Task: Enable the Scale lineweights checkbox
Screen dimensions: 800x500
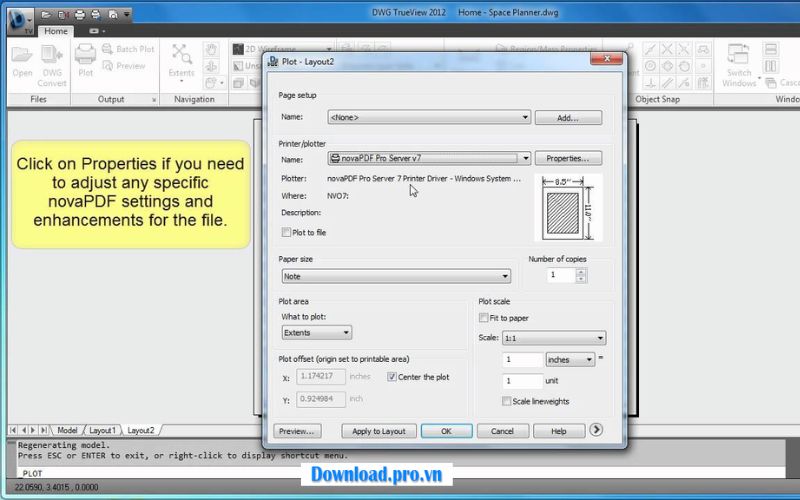Action: tap(506, 401)
